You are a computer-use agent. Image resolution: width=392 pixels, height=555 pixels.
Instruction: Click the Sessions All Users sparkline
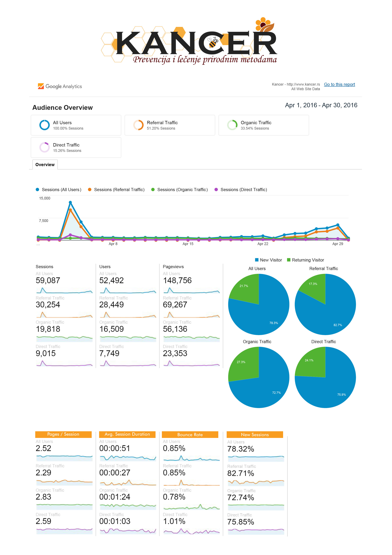tap(64, 290)
